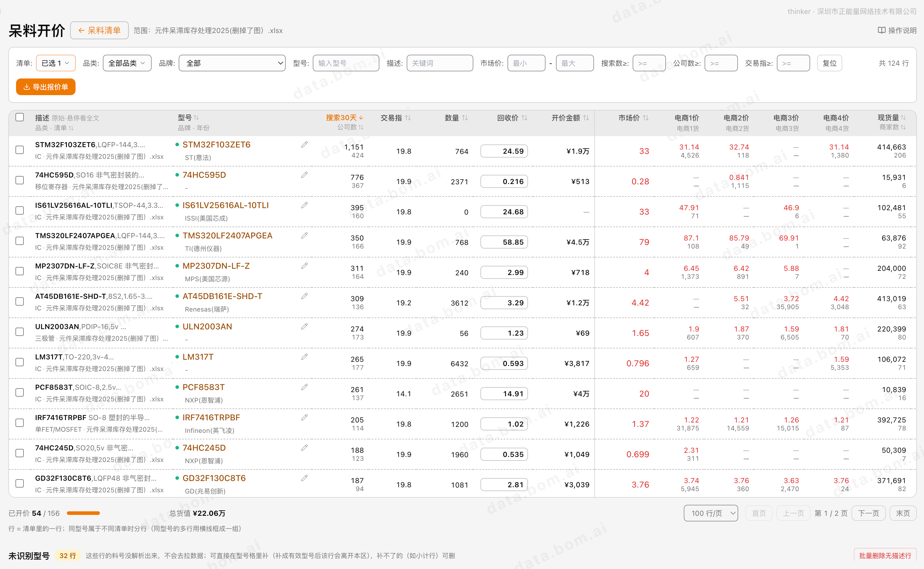Click the edit pencil for AT45DB161E-SHD-T

[304, 296]
